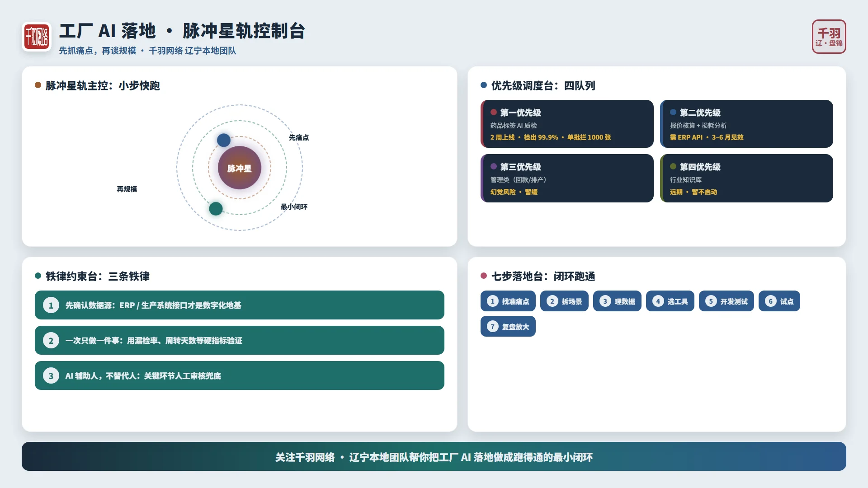Click text 幻觉风险 · 暂缓

514,192
